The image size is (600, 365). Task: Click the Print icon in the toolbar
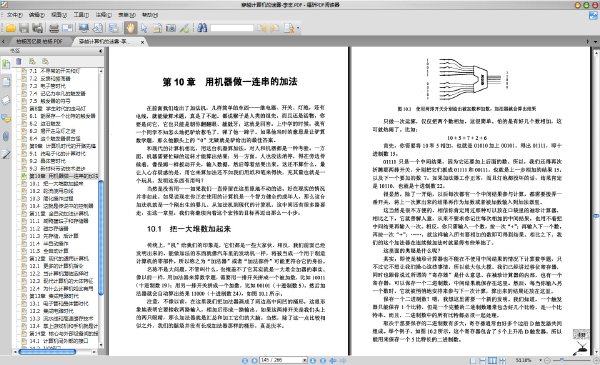54,28
